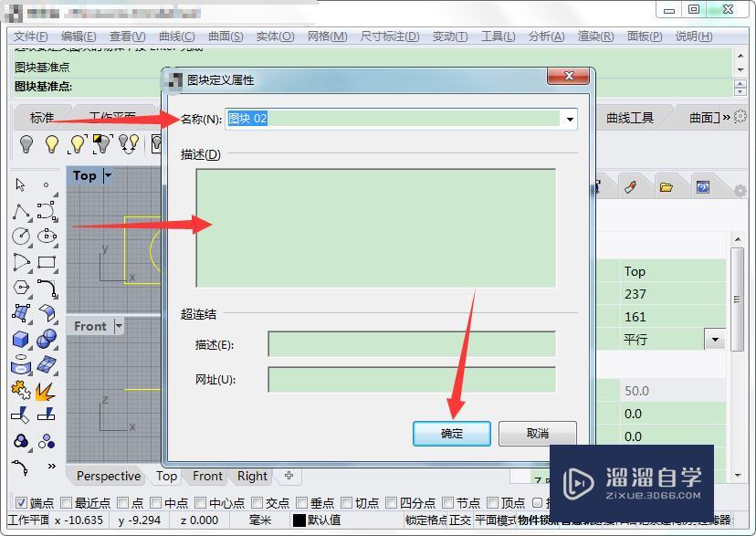Image resolution: width=756 pixels, height=536 pixels.
Task: Click the 取消 button in dialog
Action: pos(538,434)
